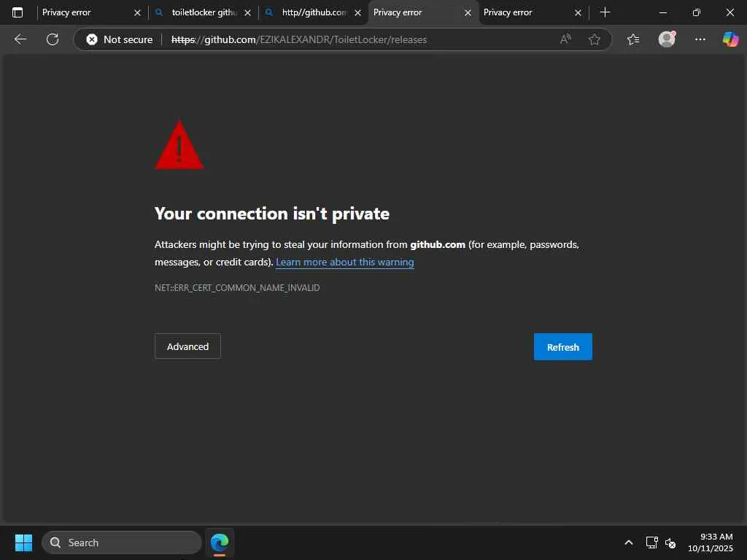Open a new tab with plus icon
Viewport: 747px width, 560px height.
click(605, 12)
